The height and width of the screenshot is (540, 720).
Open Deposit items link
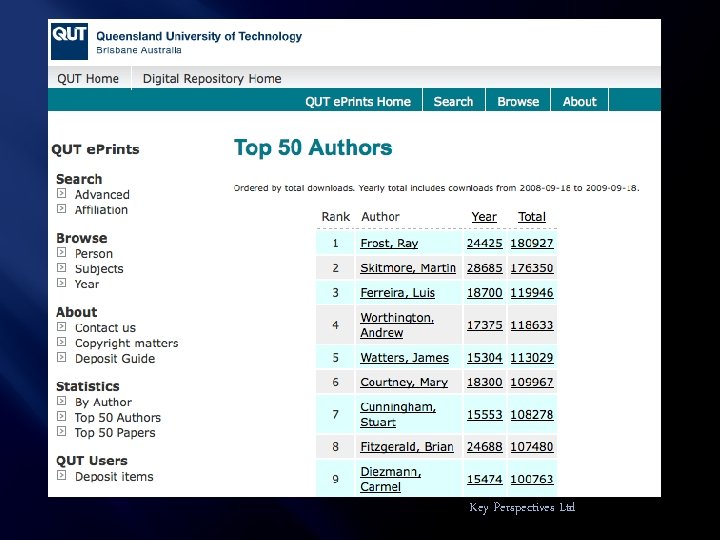114,477
